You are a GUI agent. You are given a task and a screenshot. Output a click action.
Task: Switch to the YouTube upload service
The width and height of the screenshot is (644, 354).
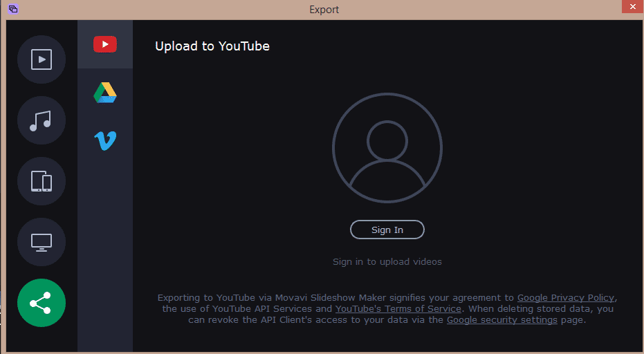point(105,45)
